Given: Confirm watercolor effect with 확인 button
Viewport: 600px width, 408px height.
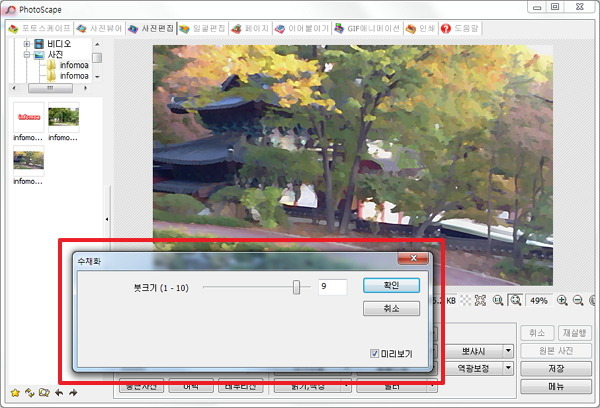Looking at the screenshot, I should click(391, 286).
